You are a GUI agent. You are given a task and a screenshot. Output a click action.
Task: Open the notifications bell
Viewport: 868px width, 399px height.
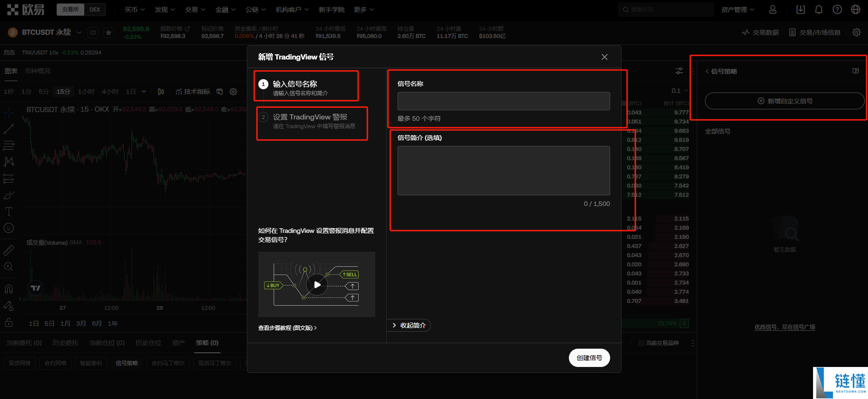click(819, 10)
